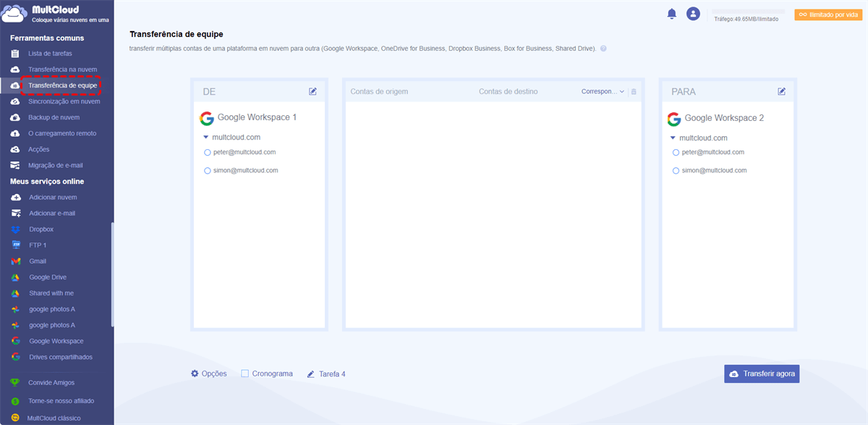Open Backup de nuvem
This screenshot has width=868, height=425.
coord(54,117)
